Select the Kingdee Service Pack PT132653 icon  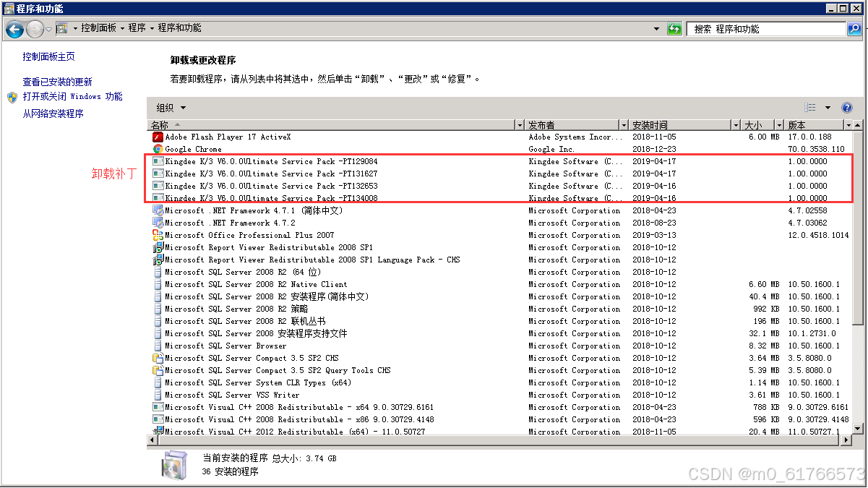coord(158,186)
